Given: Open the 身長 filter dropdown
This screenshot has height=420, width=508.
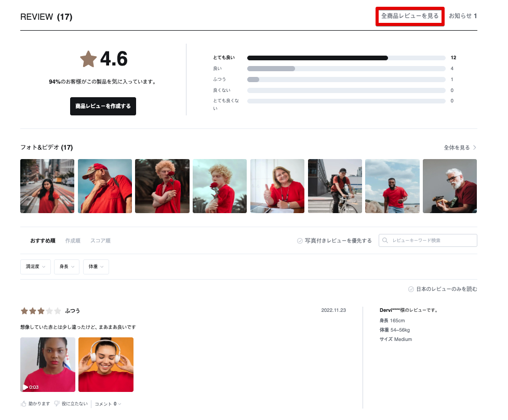Looking at the screenshot, I should (x=66, y=267).
